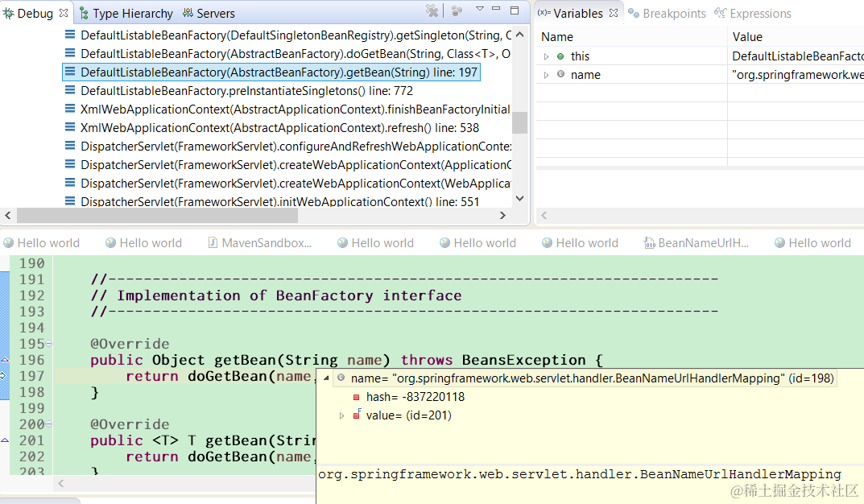Screen dimensions: 864x504
Task: Click green field icon next to 'this'
Action: [x=560, y=56]
